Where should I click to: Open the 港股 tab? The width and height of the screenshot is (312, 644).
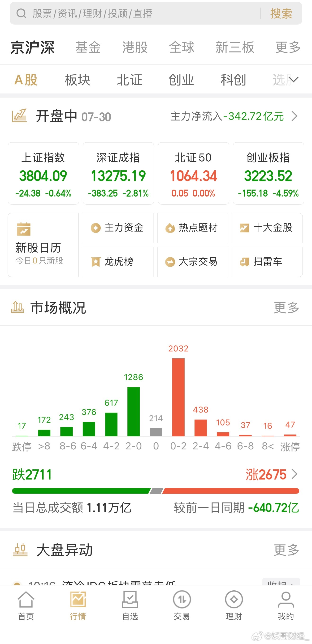(135, 47)
